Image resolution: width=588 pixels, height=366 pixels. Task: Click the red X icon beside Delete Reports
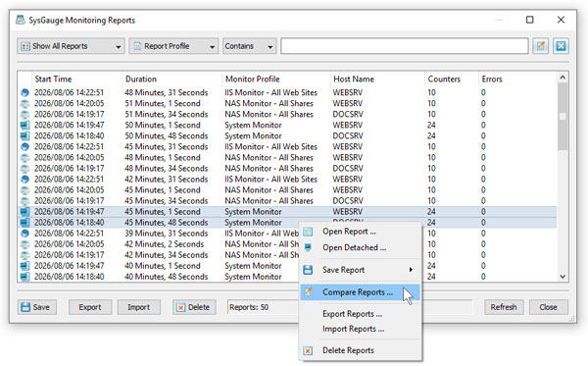pyautogui.click(x=308, y=350)
